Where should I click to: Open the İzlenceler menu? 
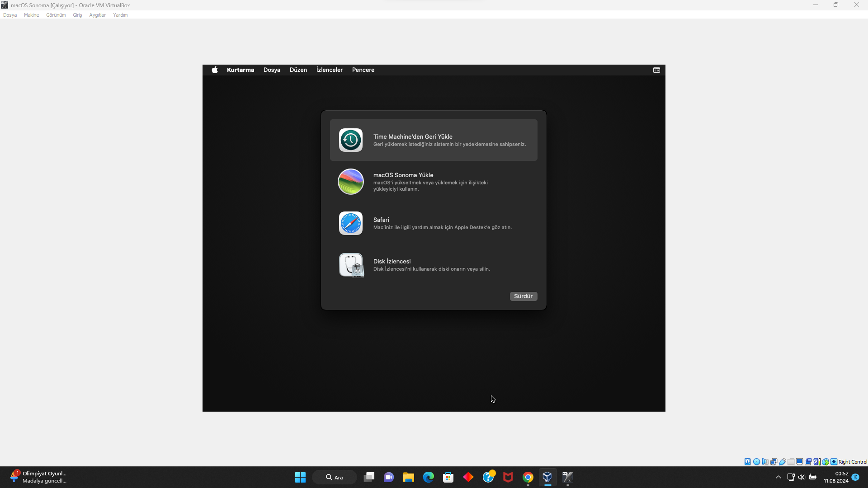click(329, 70)
